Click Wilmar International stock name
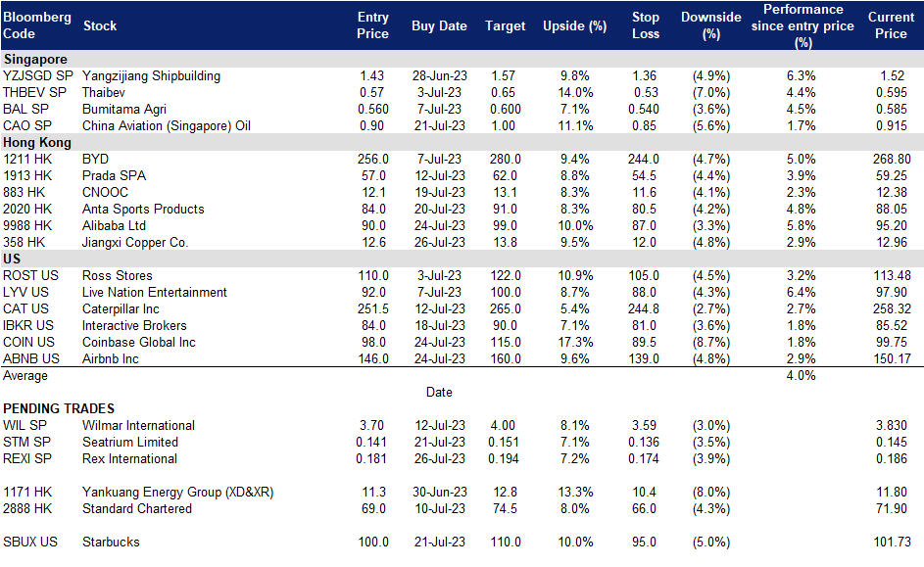 [138, 426]
